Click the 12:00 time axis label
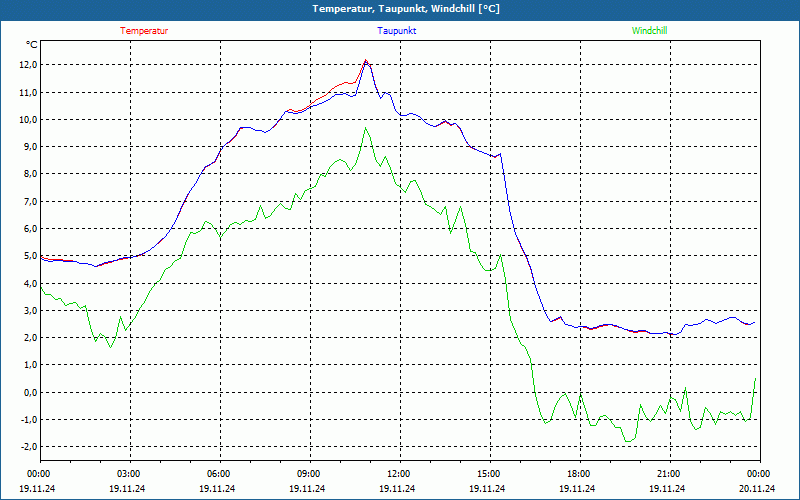Screen dimensions: 800x500 click(x=397, y=474)
